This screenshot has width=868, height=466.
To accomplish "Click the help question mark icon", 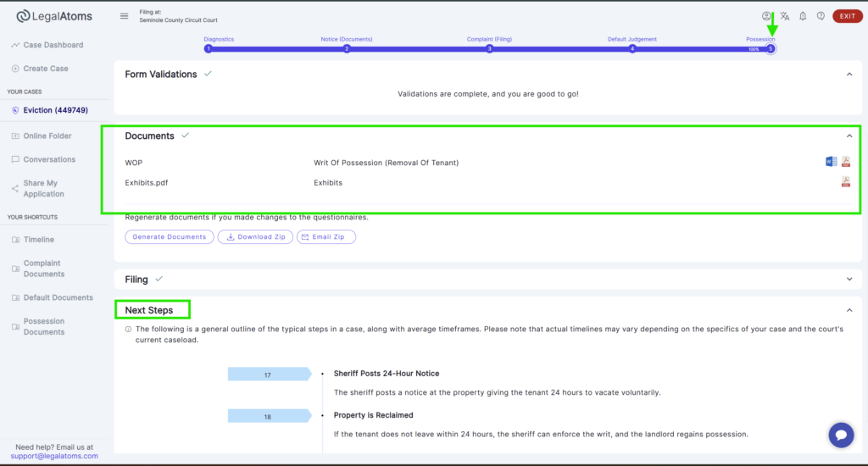I will point(821,16).
